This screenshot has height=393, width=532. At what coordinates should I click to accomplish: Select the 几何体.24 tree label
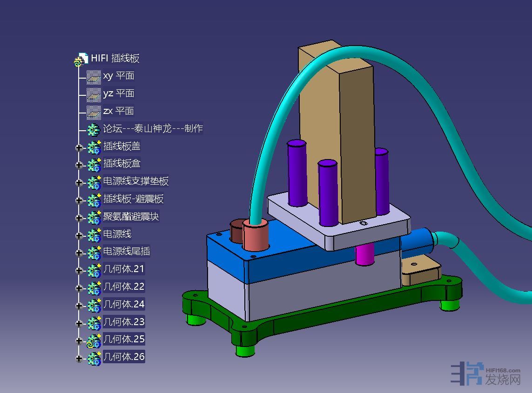(x=124, y=304)
